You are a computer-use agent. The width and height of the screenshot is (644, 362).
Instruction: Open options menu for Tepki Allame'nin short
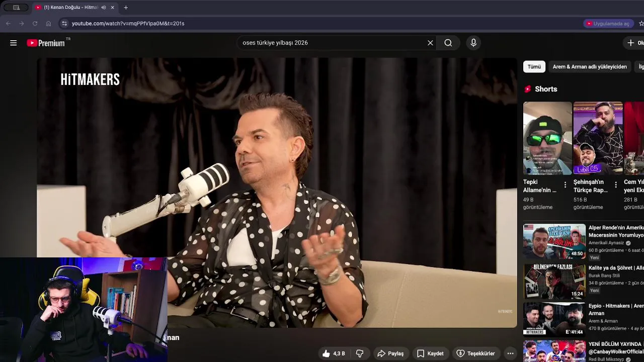coord(565,185)
